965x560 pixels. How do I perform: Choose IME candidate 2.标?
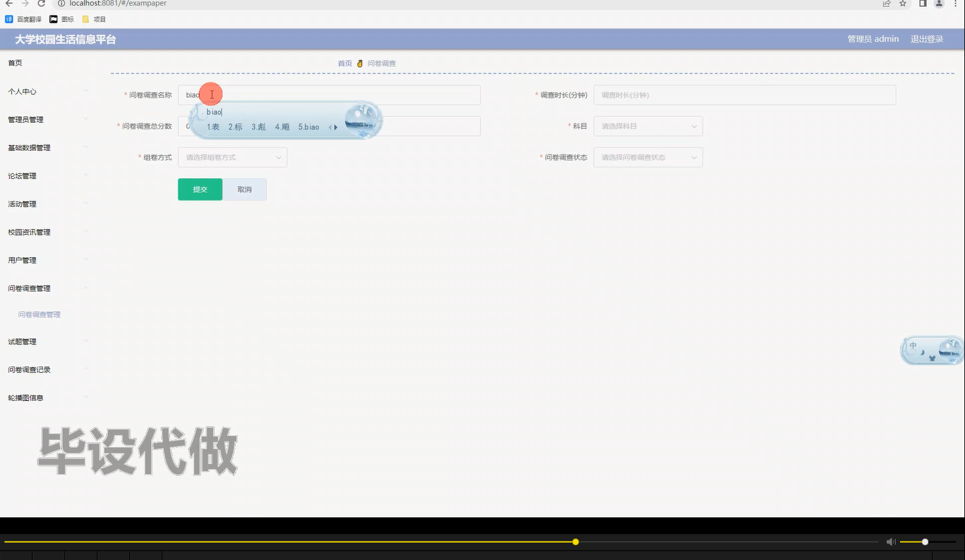tap(236, 127)
